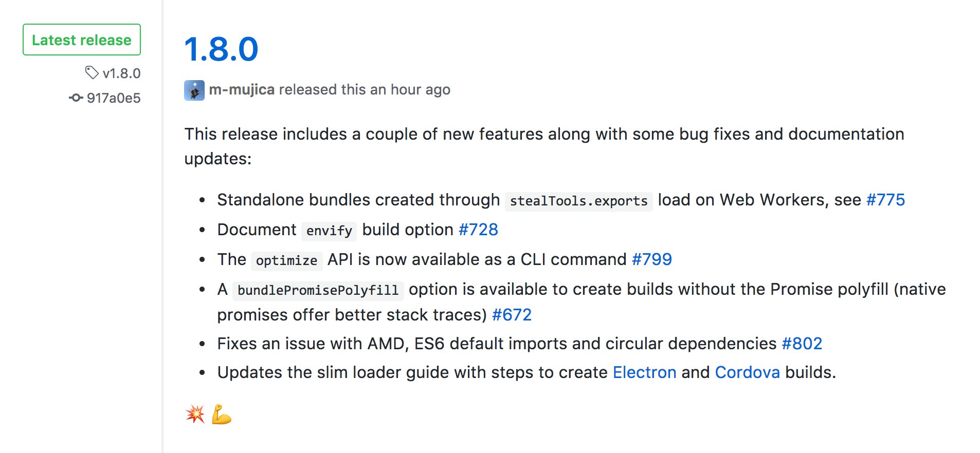Screen dimensions: 980x453
Task: Click the Latest release badge
Action: (82, 40)
